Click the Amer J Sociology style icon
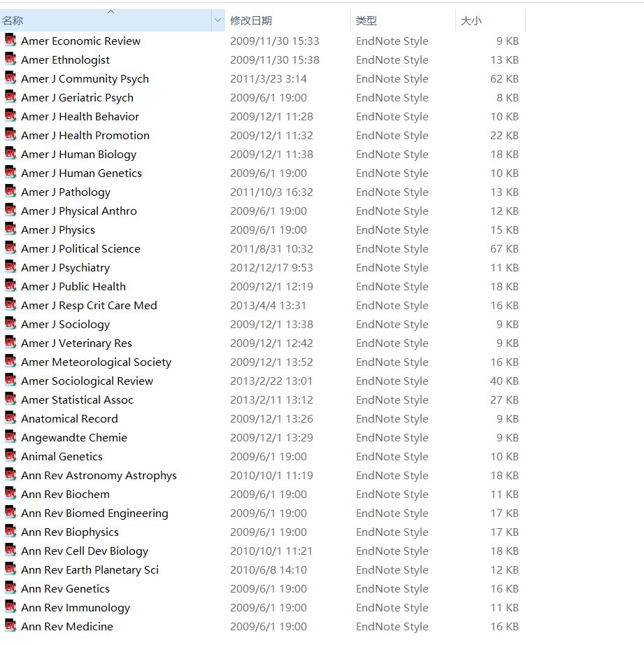This screenshot has height=645, width=644. coord(10,324)
